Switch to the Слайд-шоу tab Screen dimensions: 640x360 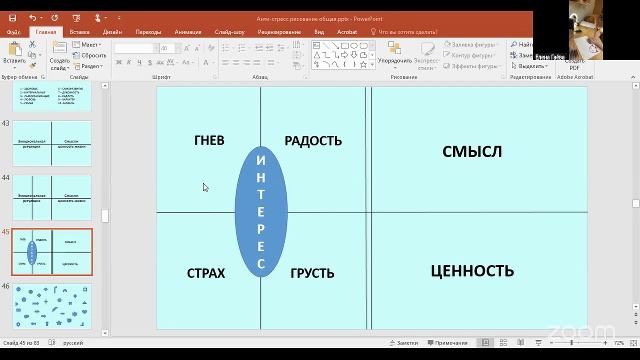(x=229, y=32)
